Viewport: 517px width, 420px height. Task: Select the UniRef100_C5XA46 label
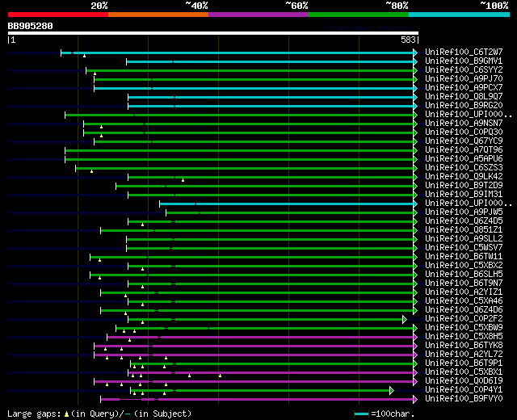[464, 301]
